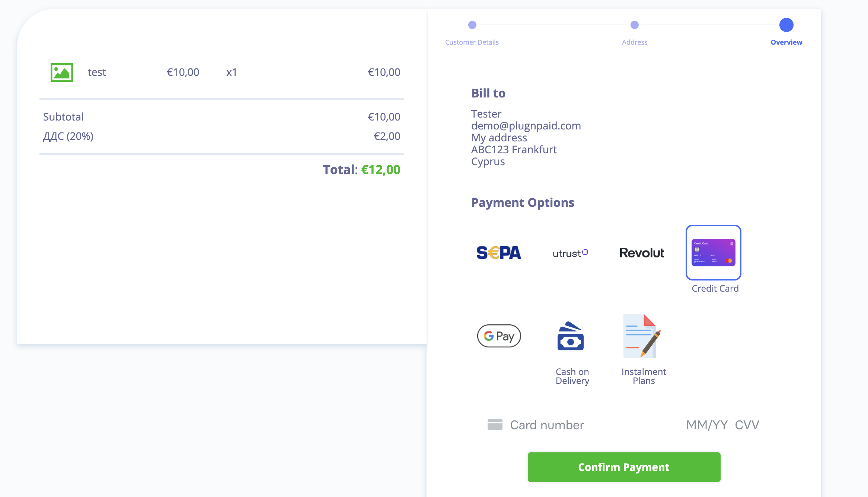Select the SEPA payment option

coord(499,253)
